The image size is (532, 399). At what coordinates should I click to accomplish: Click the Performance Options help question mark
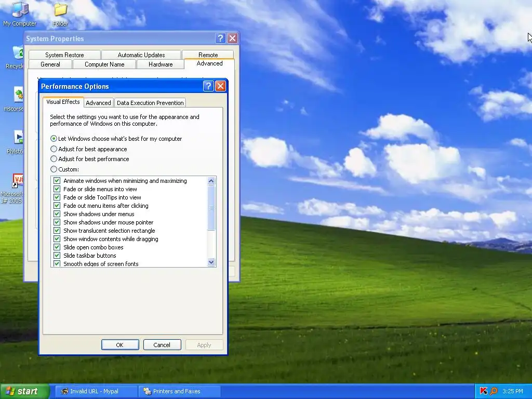click(208, 86)
